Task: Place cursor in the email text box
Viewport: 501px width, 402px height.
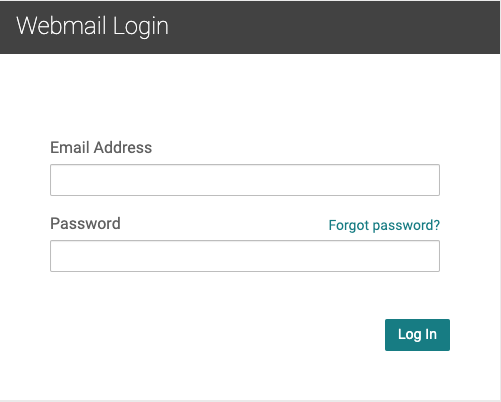Action: [x=245, y=180]
